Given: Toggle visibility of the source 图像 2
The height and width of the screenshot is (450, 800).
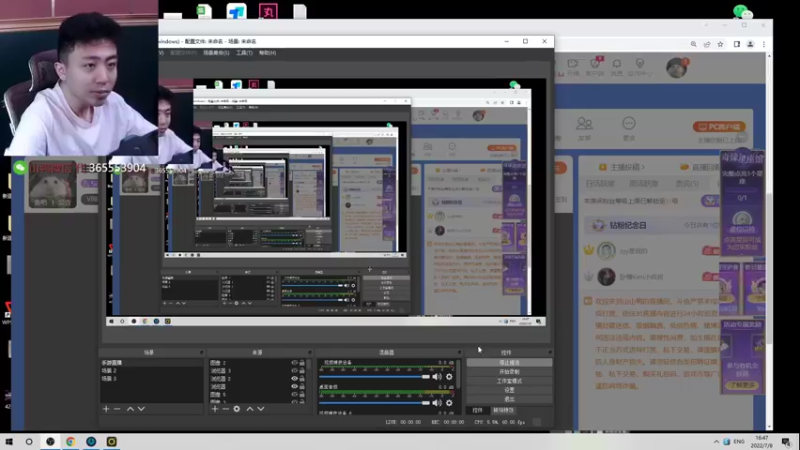Looking at the screenshot, I should tap(294, 363).
